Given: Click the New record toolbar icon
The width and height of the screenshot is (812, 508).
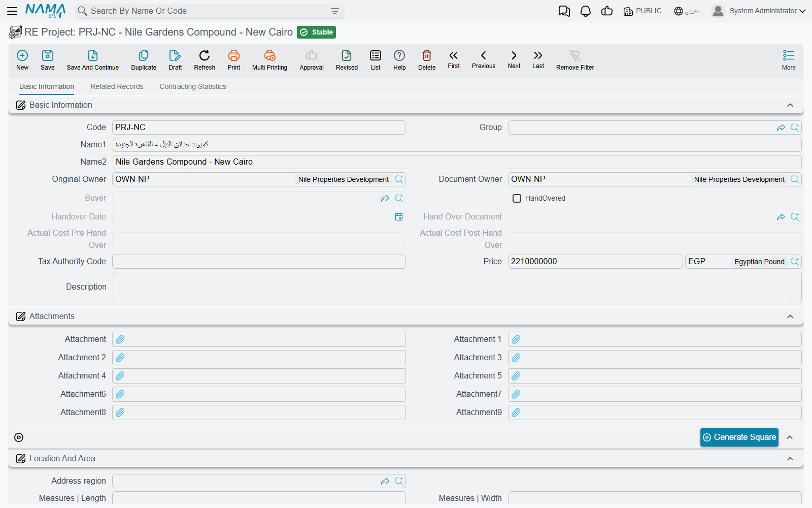Looking at the screenshot, I should [22, 60].
